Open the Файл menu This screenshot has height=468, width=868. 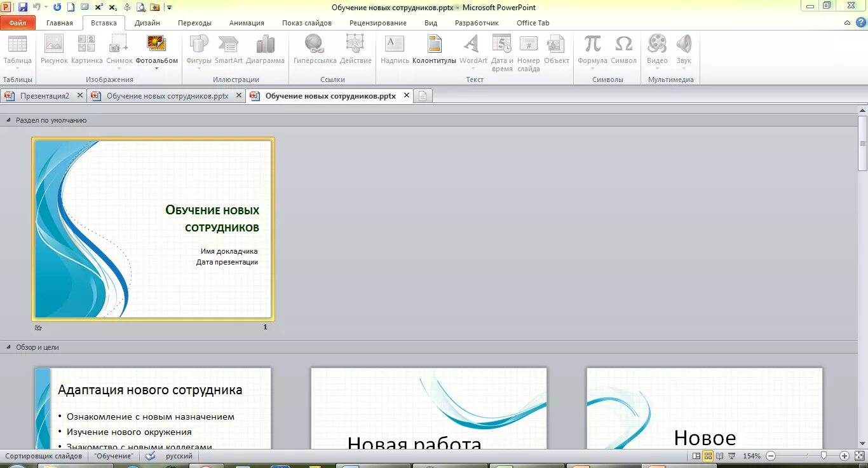coord(18,23)
